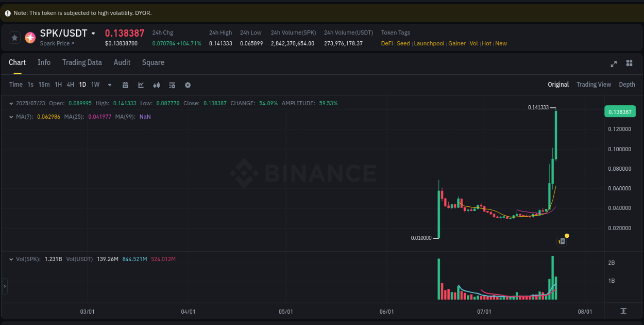This screenshot has width=644, height=325.
Task: Collapse the MA indicator row chevron
Action: [11, 117]
